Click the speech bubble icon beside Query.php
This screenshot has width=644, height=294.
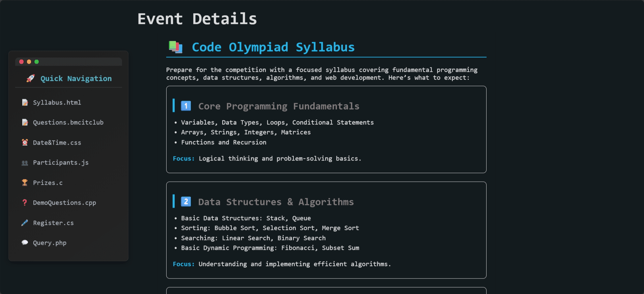coord(25,242)
